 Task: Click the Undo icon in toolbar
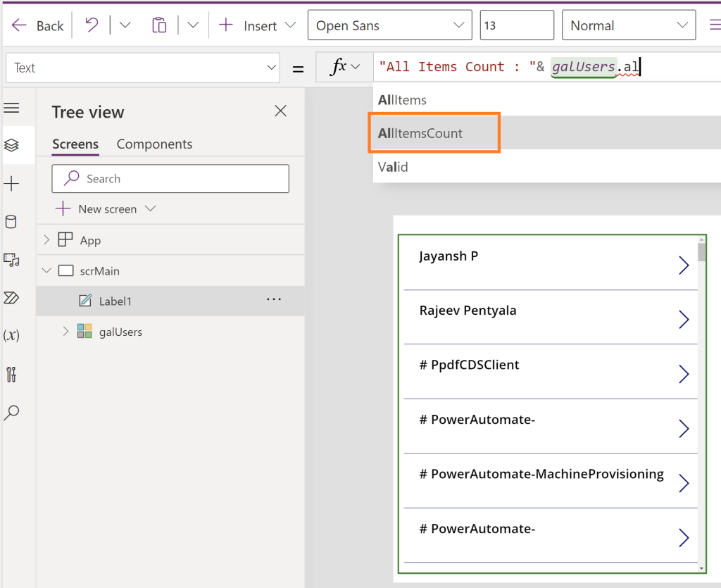pos(92,25)
